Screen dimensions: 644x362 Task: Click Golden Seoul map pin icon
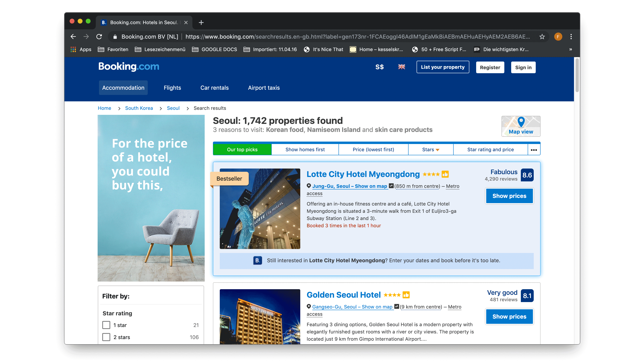[x=309, y=306]
